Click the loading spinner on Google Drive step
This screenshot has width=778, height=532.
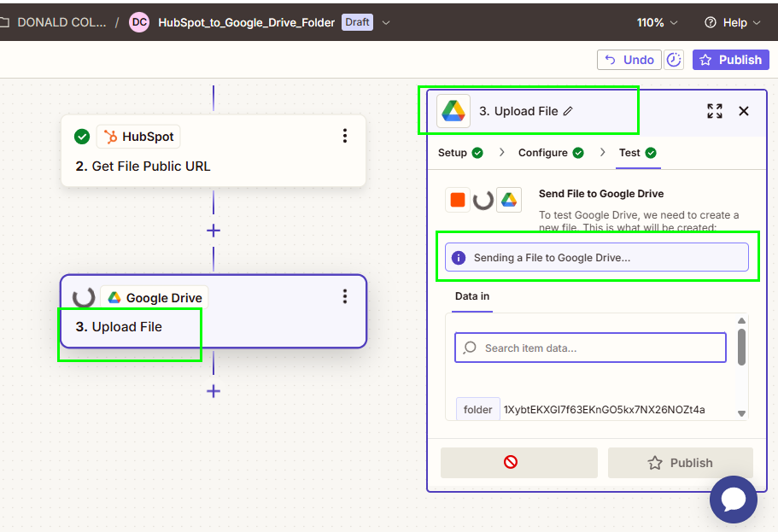84,297
